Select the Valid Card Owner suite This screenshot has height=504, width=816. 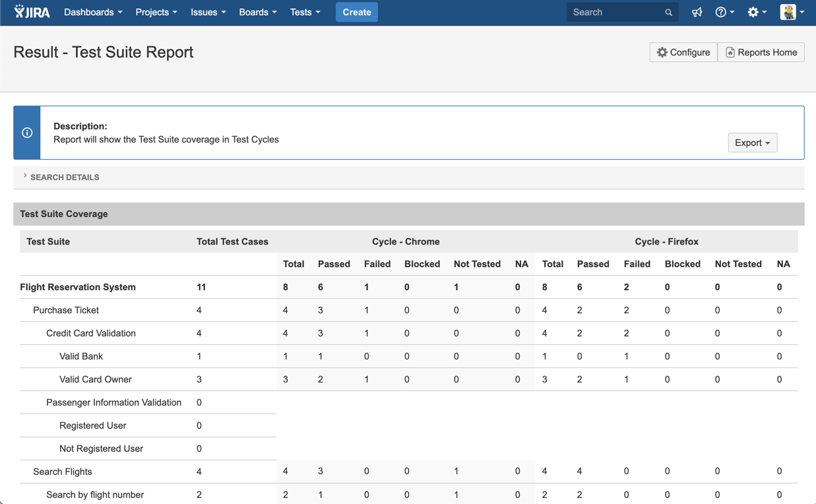point(96,379)
